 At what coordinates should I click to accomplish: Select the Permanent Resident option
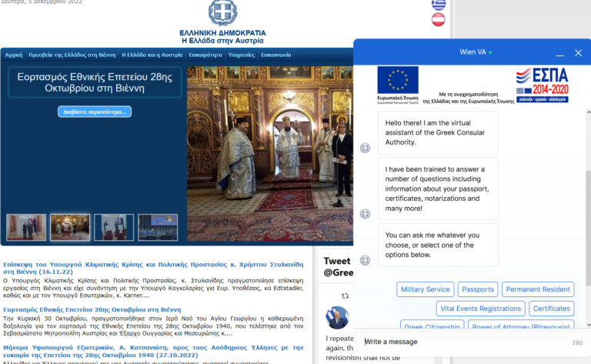point(538,289)
